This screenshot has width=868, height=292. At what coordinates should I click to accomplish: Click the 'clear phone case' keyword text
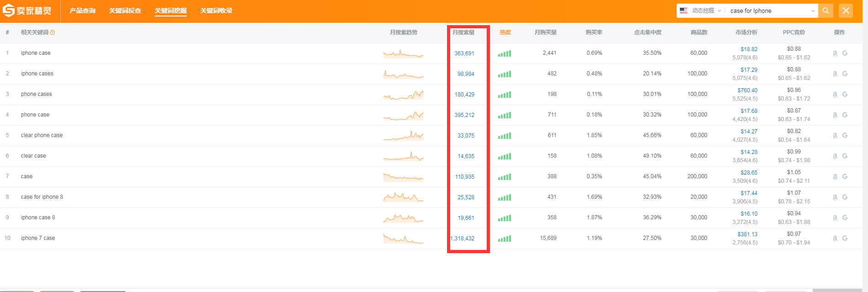coord(42,135)
